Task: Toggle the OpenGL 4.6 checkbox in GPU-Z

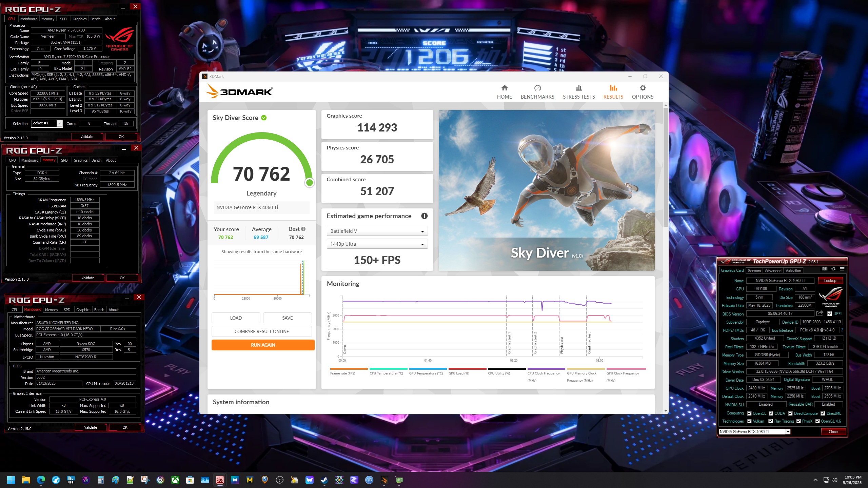Action: click(x=817, y=421)
